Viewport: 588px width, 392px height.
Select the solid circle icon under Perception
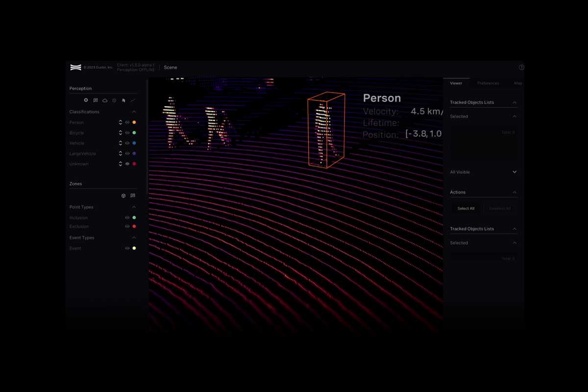[86, 100]
